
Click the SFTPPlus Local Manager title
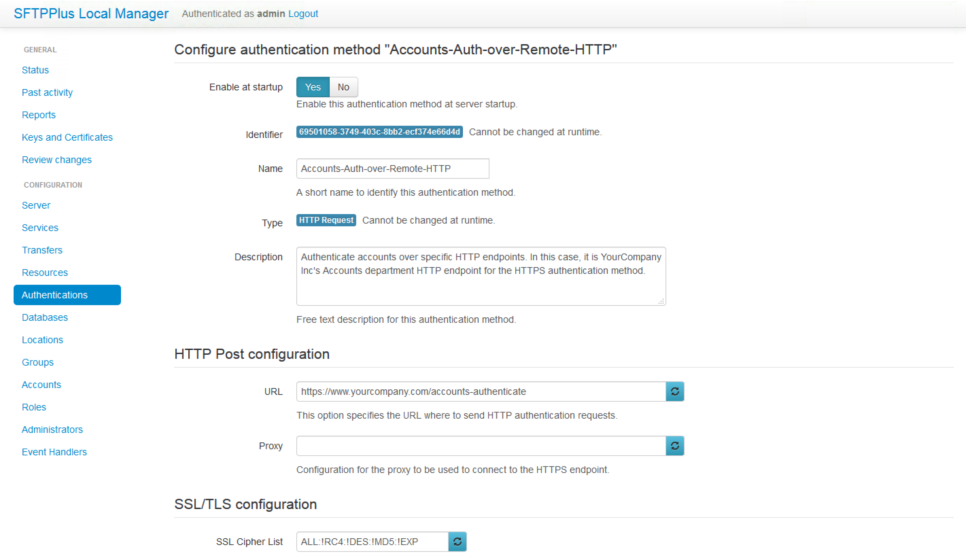pos(91,14)
